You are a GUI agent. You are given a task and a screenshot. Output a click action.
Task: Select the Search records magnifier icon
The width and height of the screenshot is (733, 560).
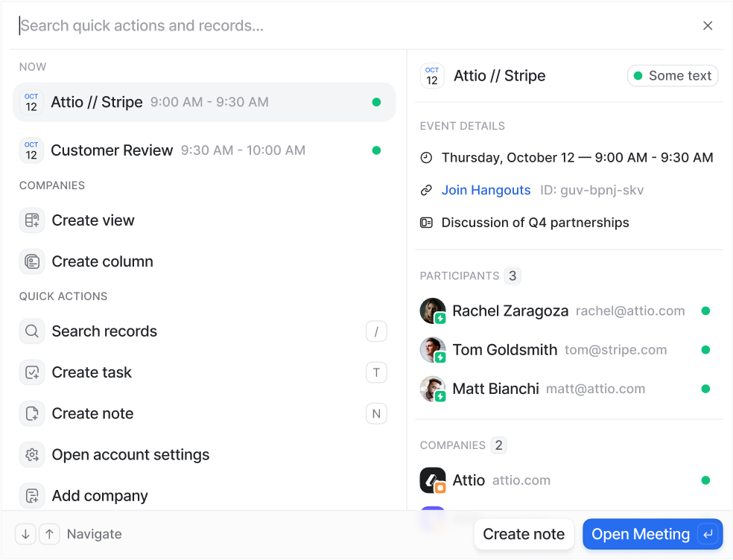click(x=32, y=331)
